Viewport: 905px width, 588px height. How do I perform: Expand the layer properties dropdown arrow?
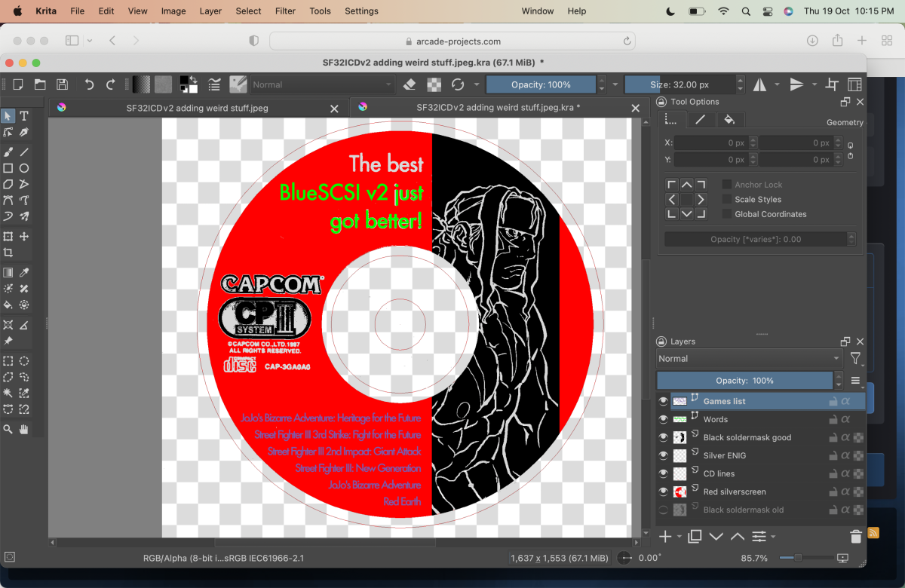pyautogui.click(x=772, y=537)
